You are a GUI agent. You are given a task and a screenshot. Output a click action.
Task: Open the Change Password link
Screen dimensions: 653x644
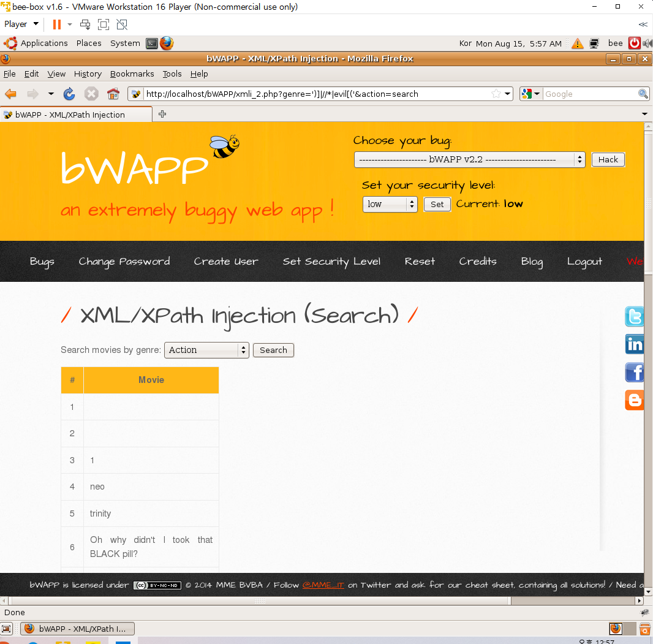pos(124,262)
